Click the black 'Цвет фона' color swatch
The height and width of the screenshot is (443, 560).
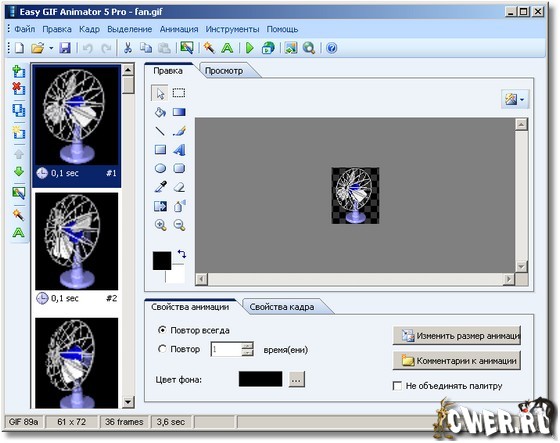point(260,379)
